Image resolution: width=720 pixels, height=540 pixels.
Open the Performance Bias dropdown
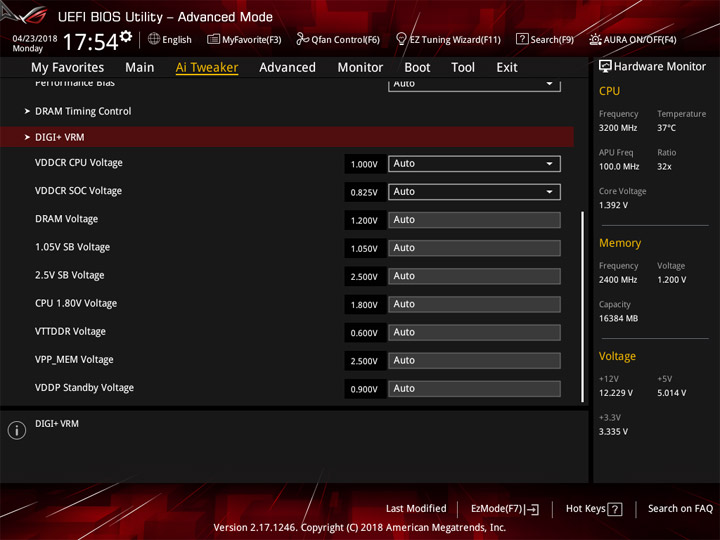[x=474, y=84]
